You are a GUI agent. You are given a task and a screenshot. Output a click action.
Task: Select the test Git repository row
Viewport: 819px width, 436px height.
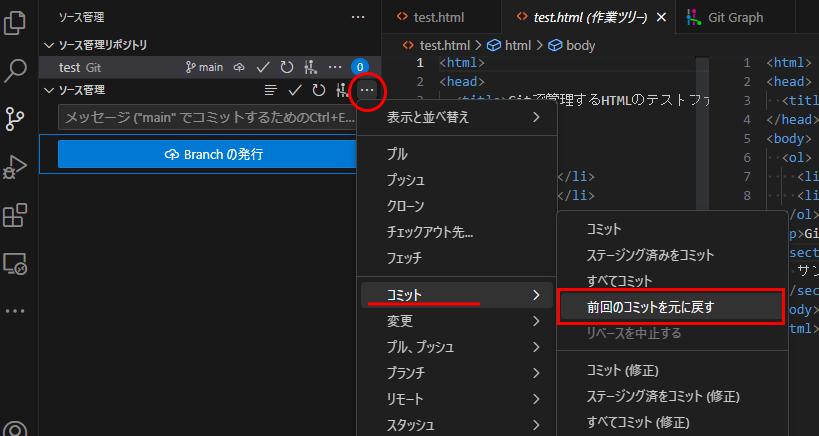pos(210,67)
